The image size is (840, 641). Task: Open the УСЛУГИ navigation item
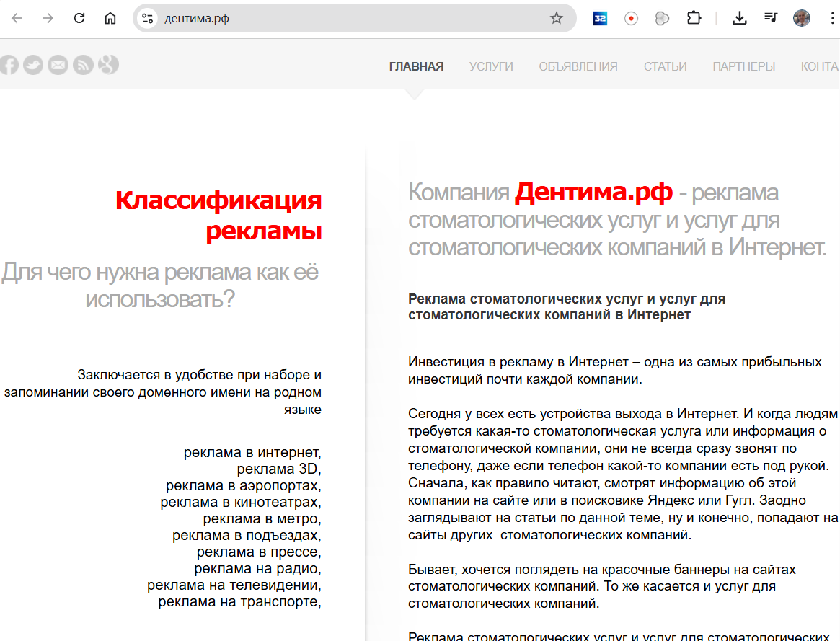point(491,66)
